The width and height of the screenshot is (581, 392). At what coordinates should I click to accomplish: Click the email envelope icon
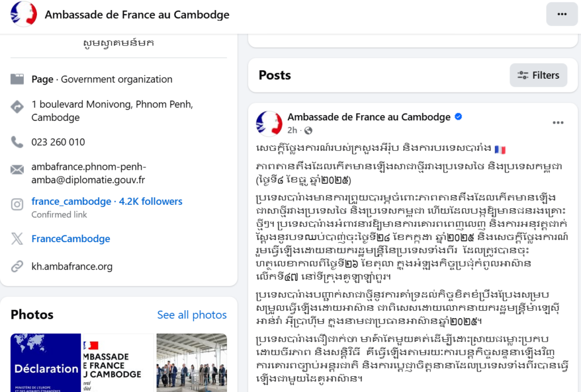[x=17, y=169]
